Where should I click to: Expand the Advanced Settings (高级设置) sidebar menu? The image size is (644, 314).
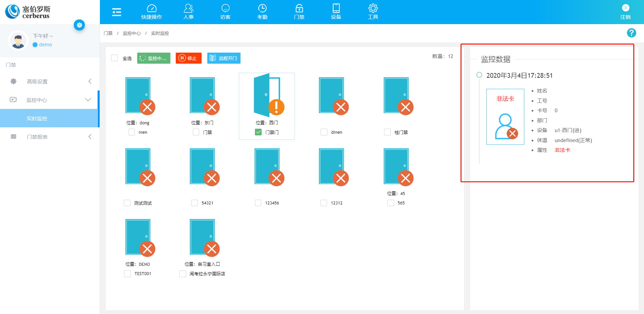tap(50, 81)
